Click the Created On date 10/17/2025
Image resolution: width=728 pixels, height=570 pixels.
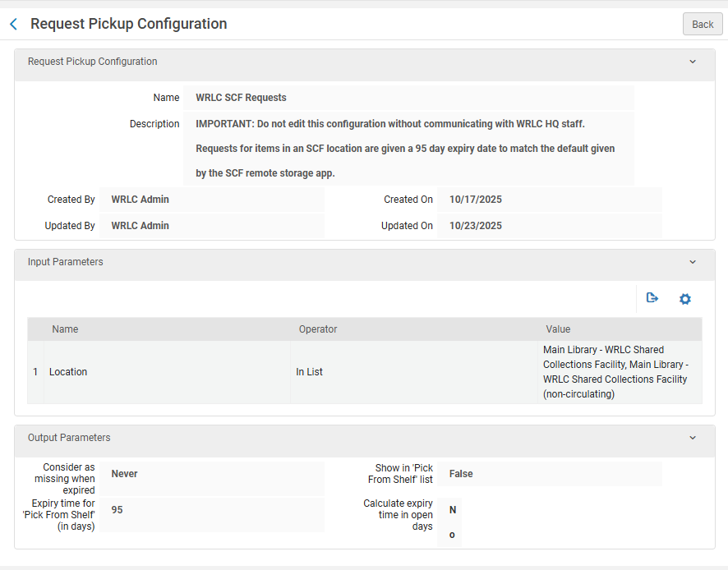[476, 200]
